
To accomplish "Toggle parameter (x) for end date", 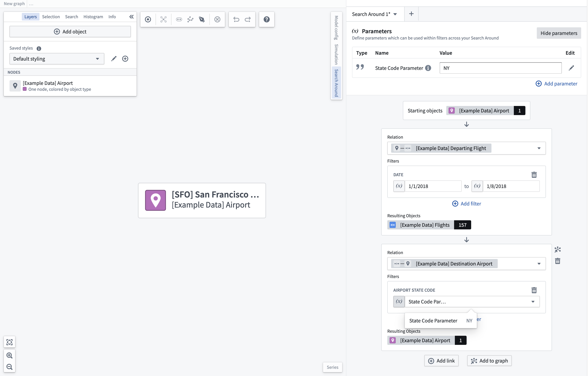I will point(477,186).
